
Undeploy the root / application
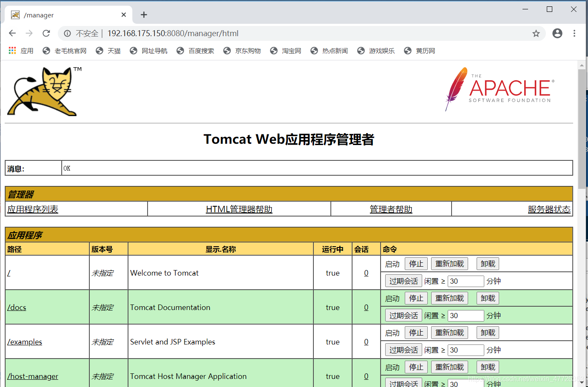(488, 264)
